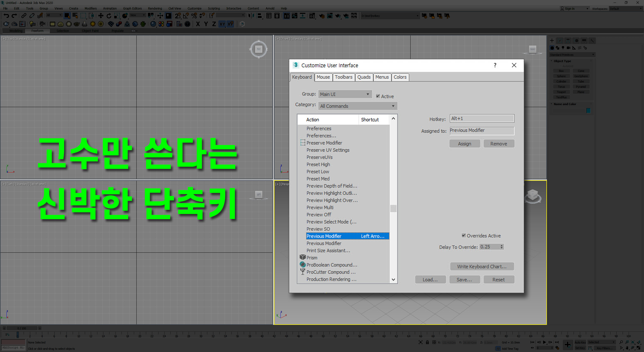Open the Group dropdown showing Main UI
The image size is (644, 352).
coord(345,94)
